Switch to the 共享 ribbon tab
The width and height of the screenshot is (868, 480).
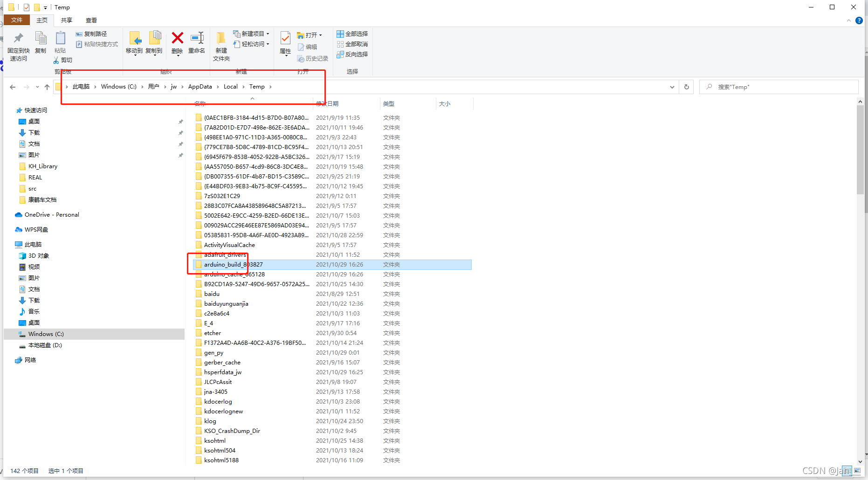(x=67, y=20)
